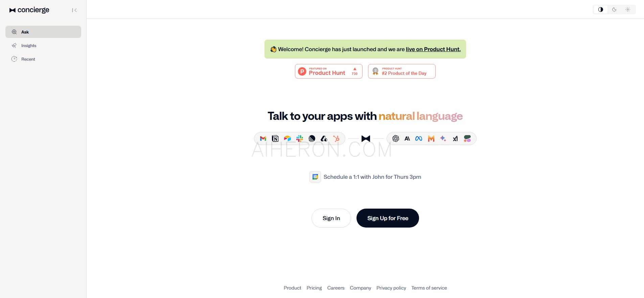Collapse the sidebar with the arrow icon

(74, 10)
